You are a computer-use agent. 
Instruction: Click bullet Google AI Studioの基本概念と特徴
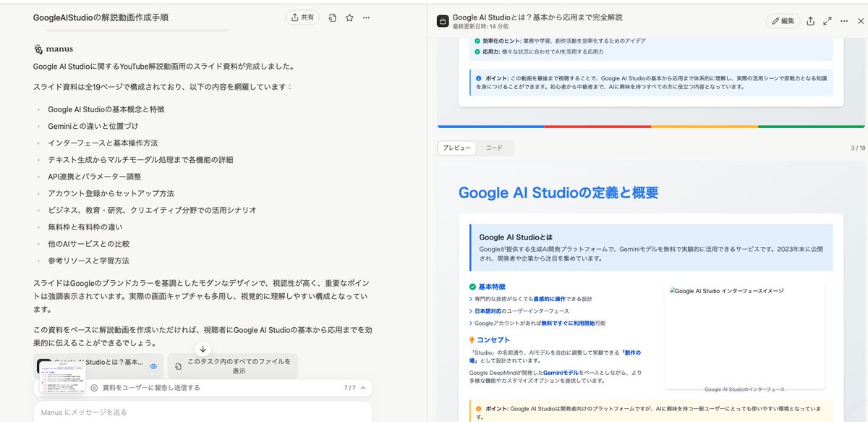[x=106, y=109]
